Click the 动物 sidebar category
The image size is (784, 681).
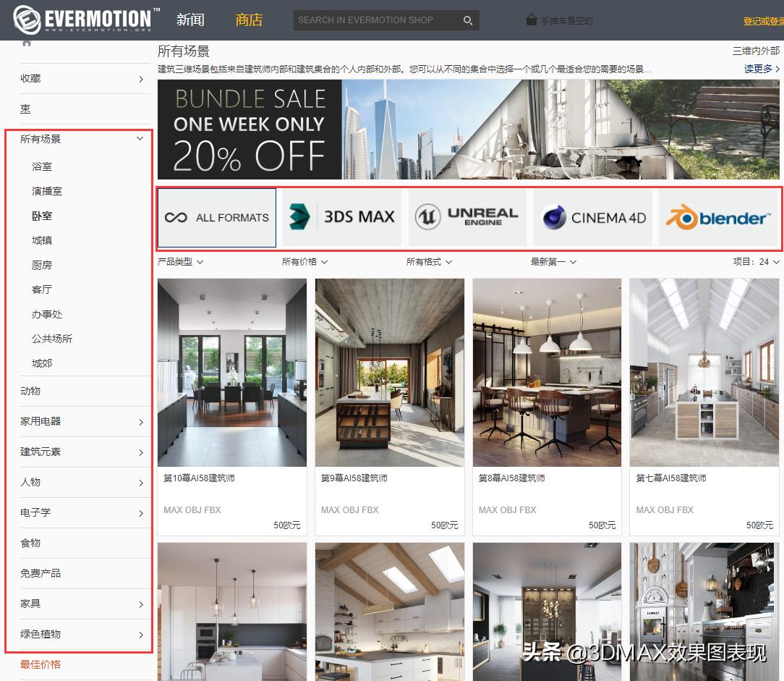pyautogui.click(x=30, y=391)
